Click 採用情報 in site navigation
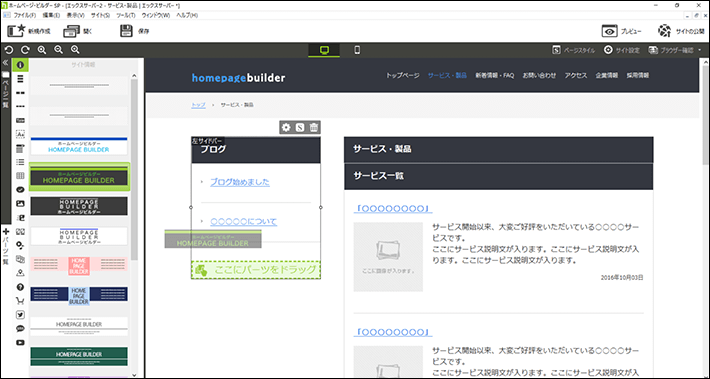Screen dimensions: 710x379 point(638,76)
